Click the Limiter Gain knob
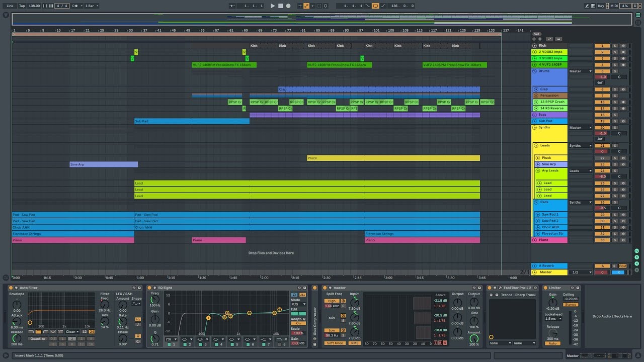This screenshot has width=644, height=362. (x=552, y=302)
